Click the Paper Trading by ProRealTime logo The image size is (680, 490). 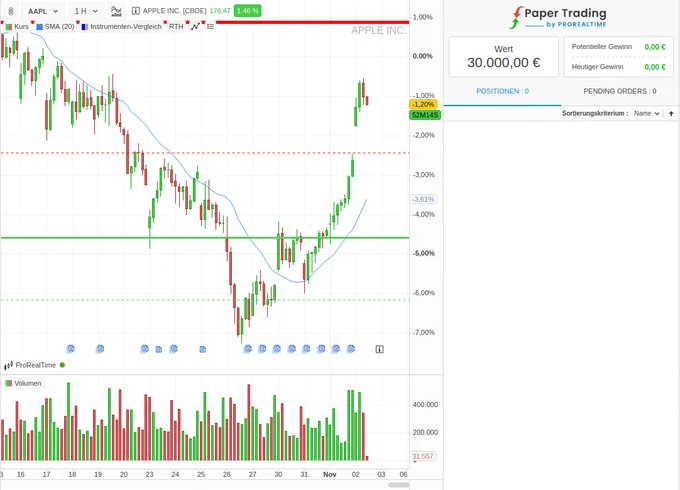(x=558, y=18)
